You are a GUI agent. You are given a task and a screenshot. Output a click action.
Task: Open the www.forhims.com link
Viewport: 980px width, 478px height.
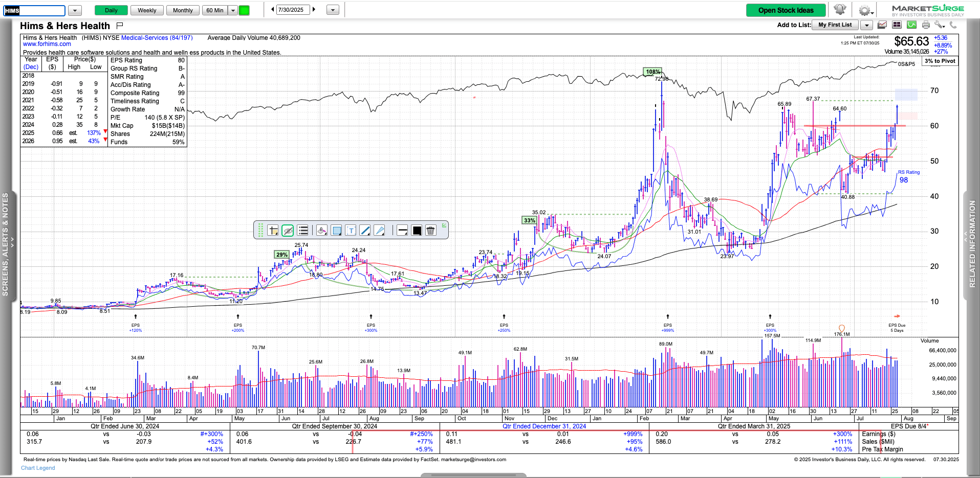(x=47, y=44)
